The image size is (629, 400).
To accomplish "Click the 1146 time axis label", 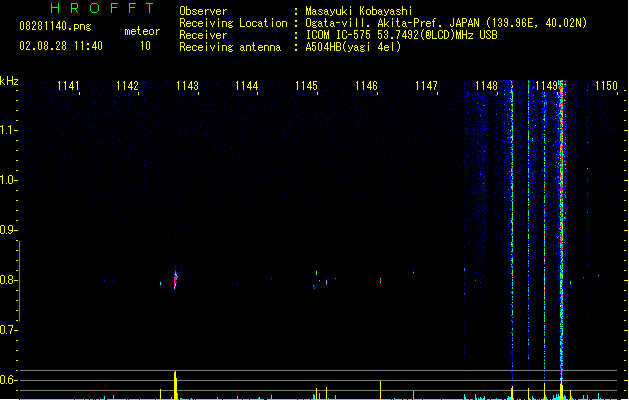I will pyautogui.click(x=366, y=86).
